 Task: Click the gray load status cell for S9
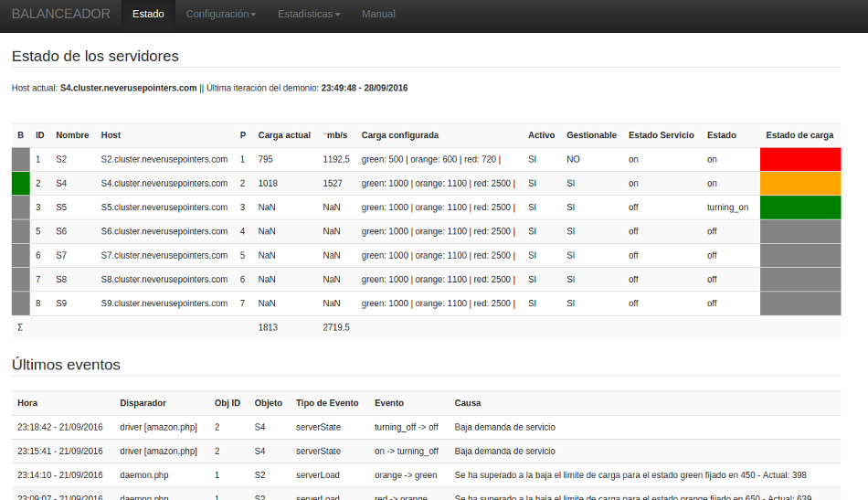[x=799, y=303]
